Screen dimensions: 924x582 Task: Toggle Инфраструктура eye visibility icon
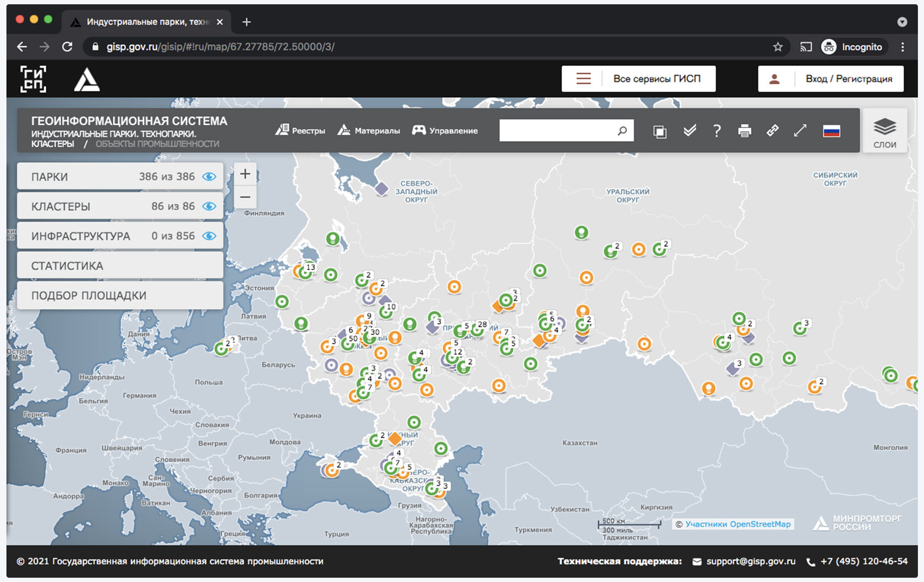tap(209, 236)
